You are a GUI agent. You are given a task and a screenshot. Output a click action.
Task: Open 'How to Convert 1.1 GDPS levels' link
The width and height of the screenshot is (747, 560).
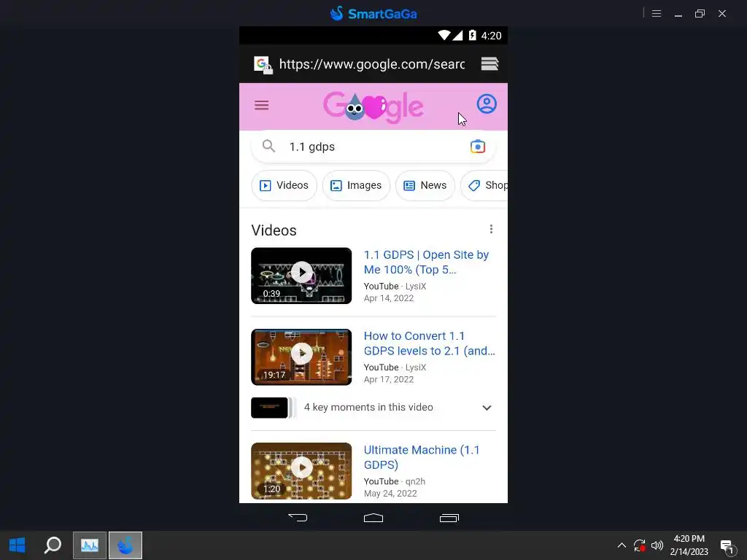pos(429,343)
